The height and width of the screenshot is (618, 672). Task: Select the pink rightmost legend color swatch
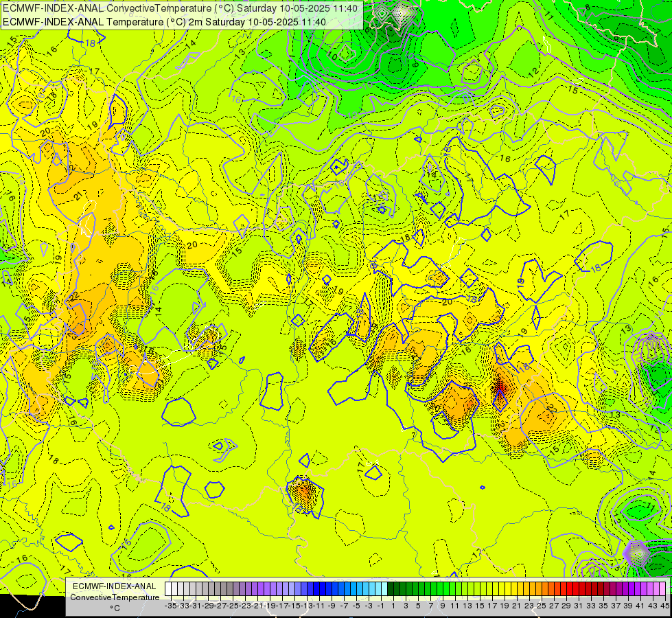tap(662, 588)
